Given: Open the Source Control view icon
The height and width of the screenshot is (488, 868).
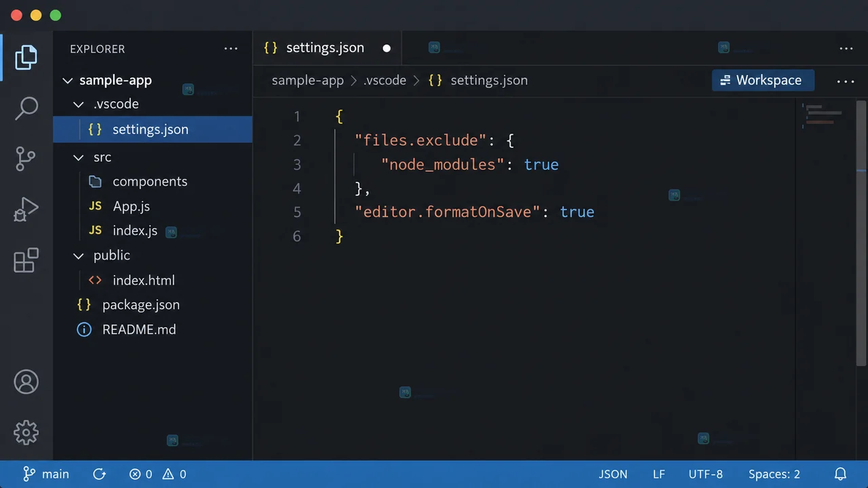Looking at the screenshot, I should [26, 159].
